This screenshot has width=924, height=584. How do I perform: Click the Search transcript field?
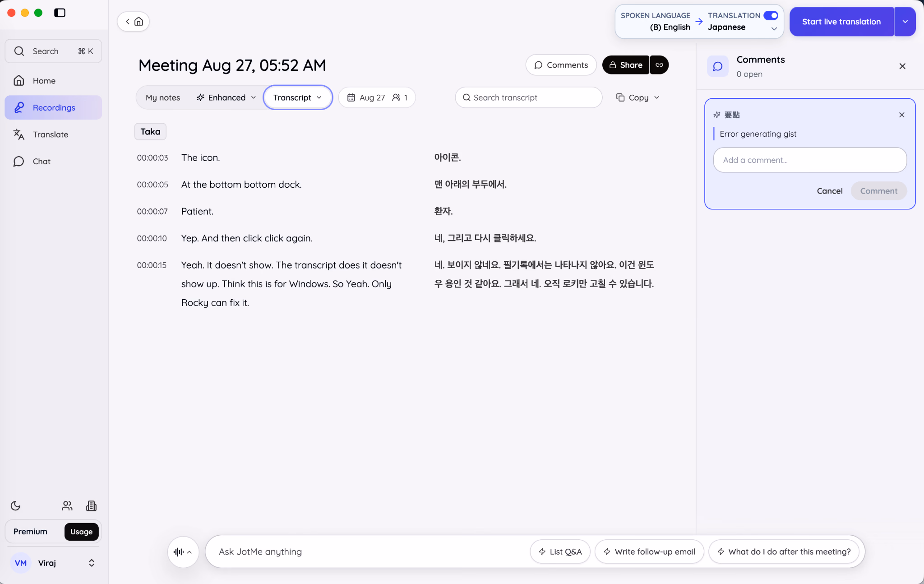point(529,97)
